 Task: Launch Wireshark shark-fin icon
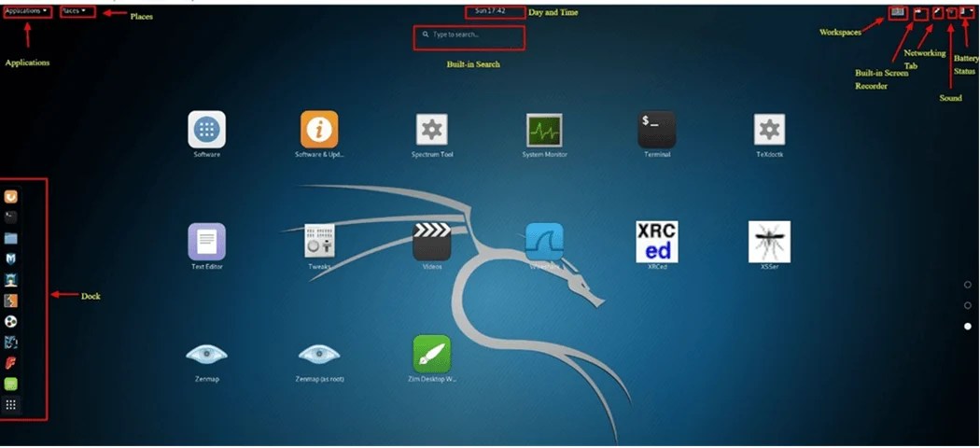coord(544,241)
